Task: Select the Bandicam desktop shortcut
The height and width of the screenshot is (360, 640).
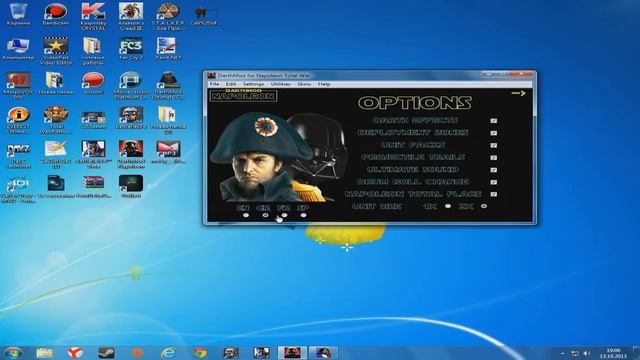Action: tap(56, 14)
